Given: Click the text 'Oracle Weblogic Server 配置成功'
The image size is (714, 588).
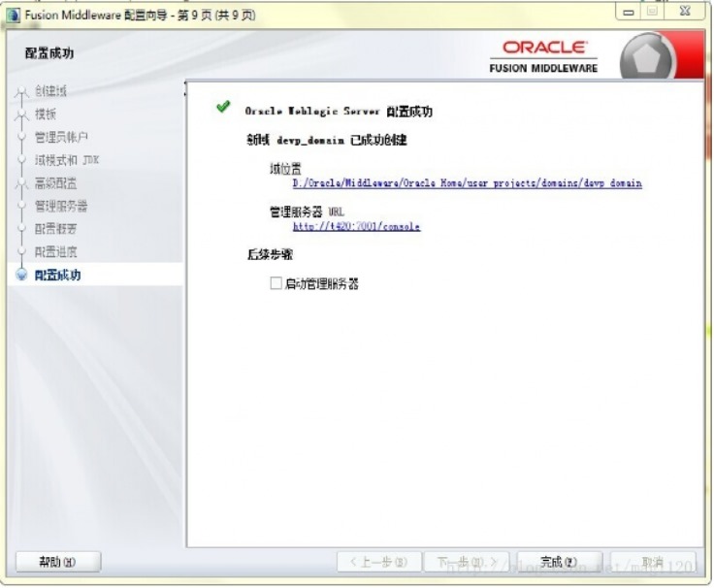Looking at the screenshot, I should (x=339, y=112).
